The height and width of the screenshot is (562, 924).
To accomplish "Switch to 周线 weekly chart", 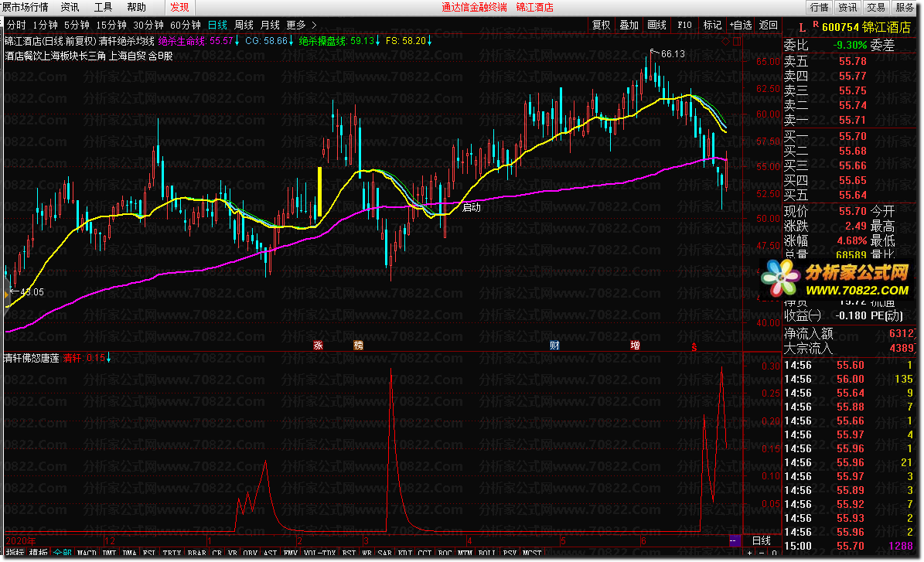I will coord(244,25).
